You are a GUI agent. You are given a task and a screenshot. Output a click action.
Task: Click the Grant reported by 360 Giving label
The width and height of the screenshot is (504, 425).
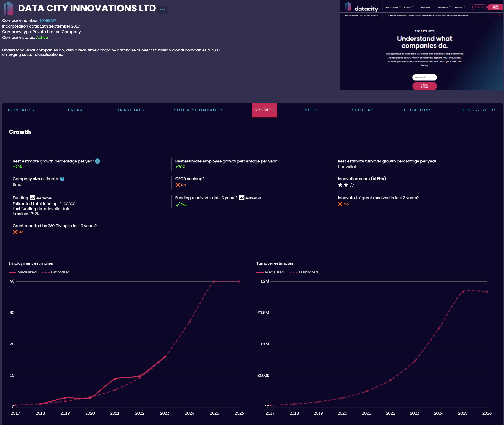coord(55,226)
